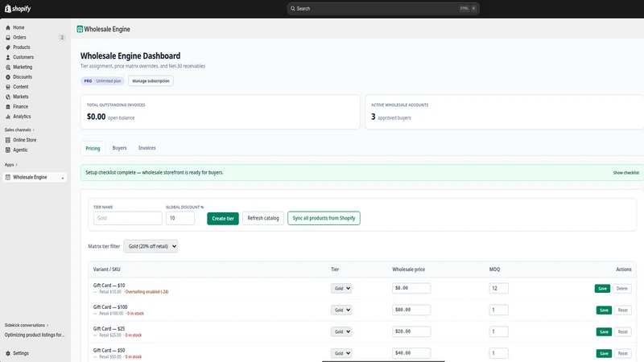Click the Online Store icon
644x362 pixels.
point(8,140)
